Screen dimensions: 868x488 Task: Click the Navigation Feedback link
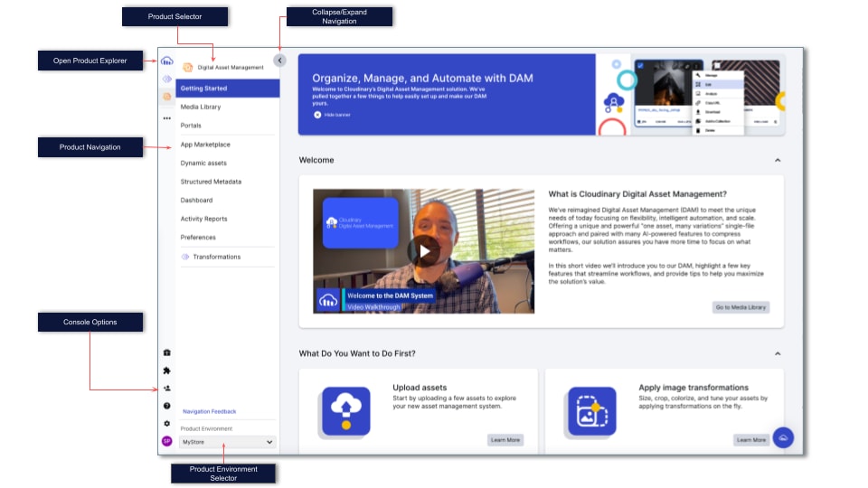tap(209, 412)
